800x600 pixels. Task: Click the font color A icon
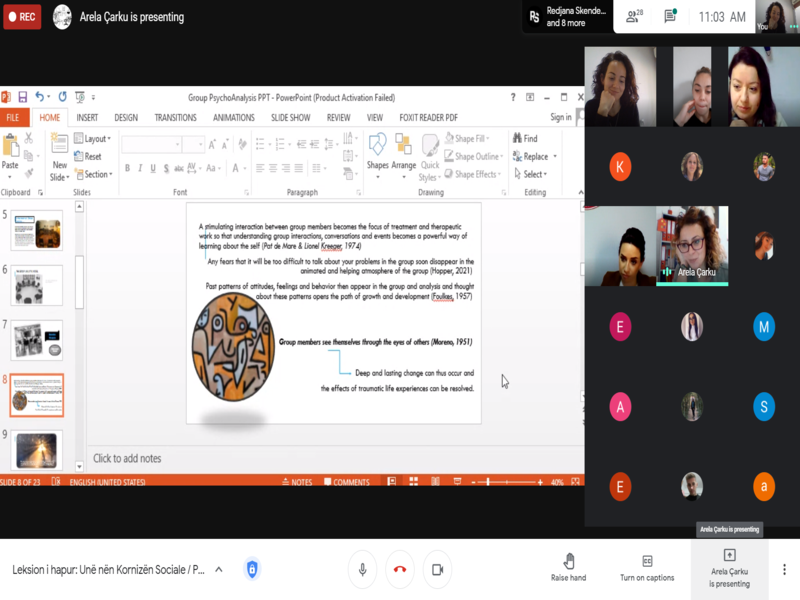point(236,168)
